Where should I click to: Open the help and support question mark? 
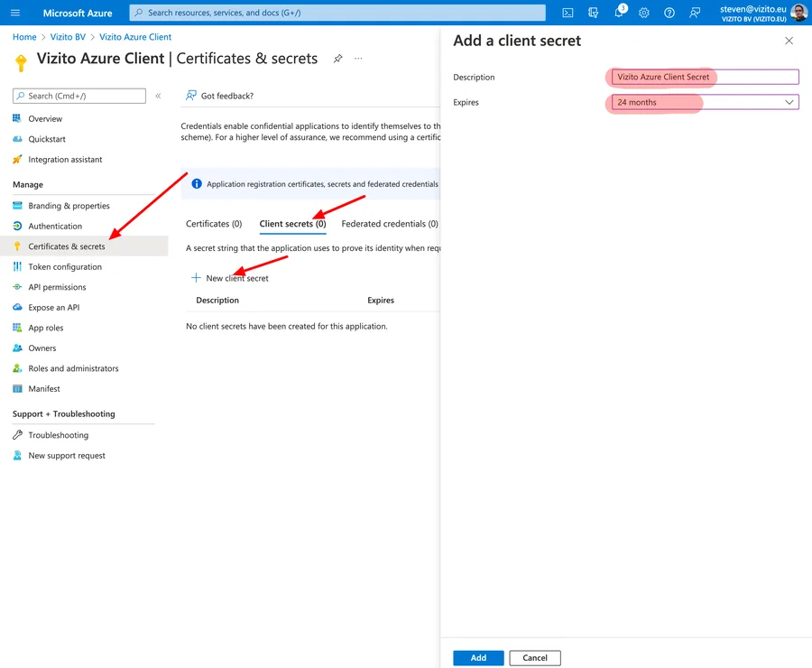coord(669,13)
